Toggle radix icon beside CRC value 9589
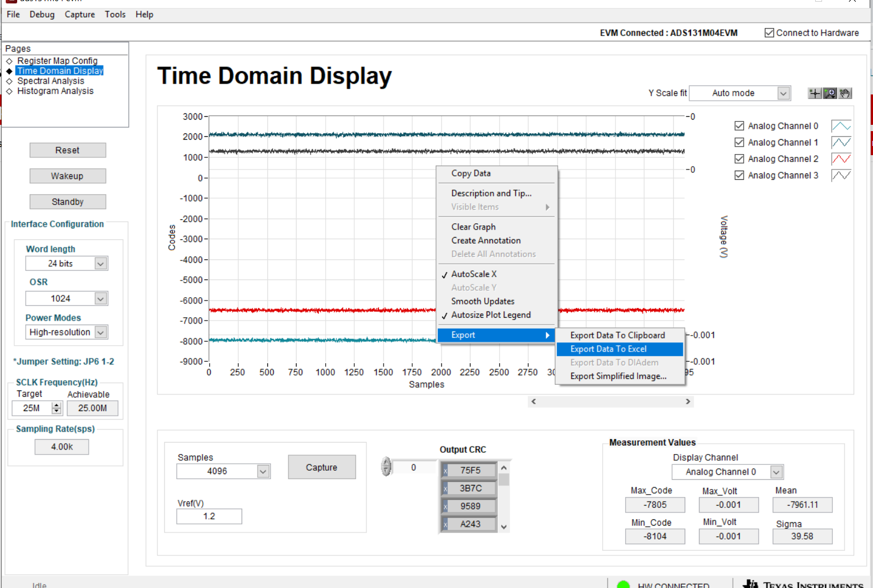The height and width of the screenshot is (588, 873). (x=445, y=506)
